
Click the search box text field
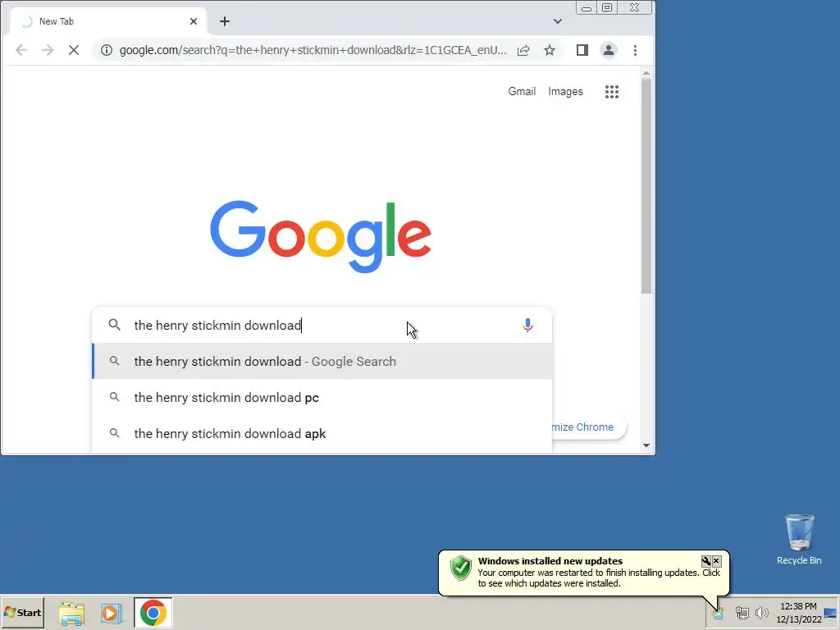322,325
